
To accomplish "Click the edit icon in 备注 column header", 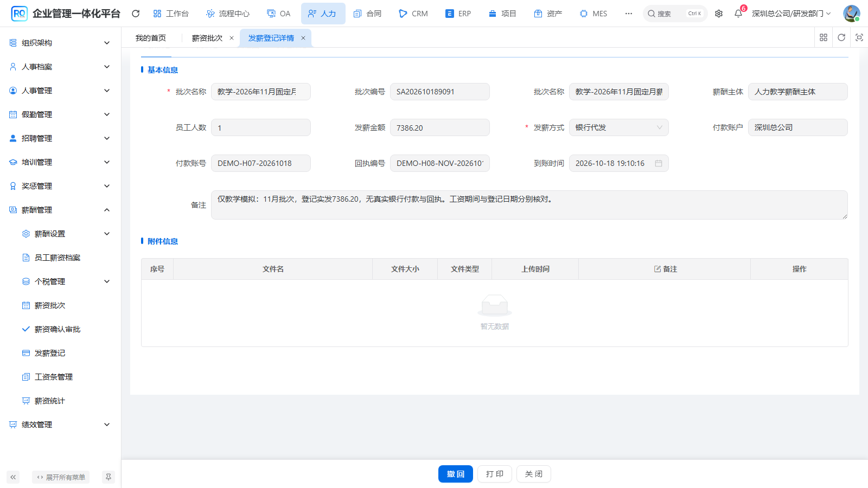I will [x=658, y=269].
